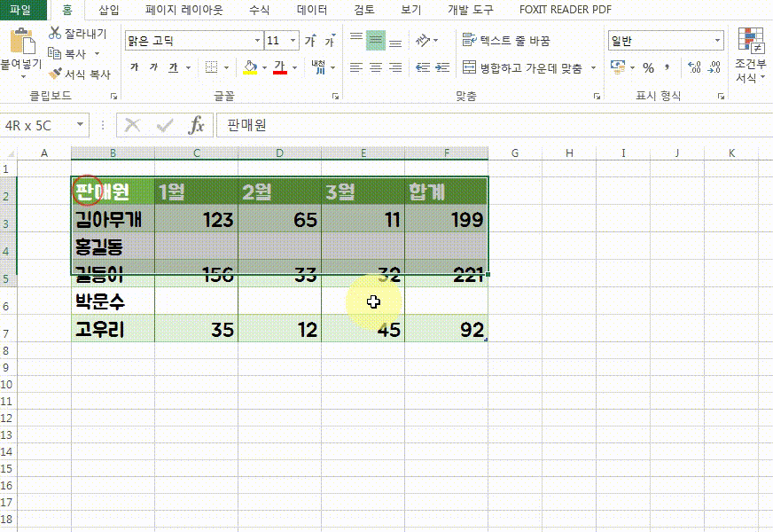Apply yellow fill color bucket
The width and height of the screenshot is (773, 532).
point(251,67)
